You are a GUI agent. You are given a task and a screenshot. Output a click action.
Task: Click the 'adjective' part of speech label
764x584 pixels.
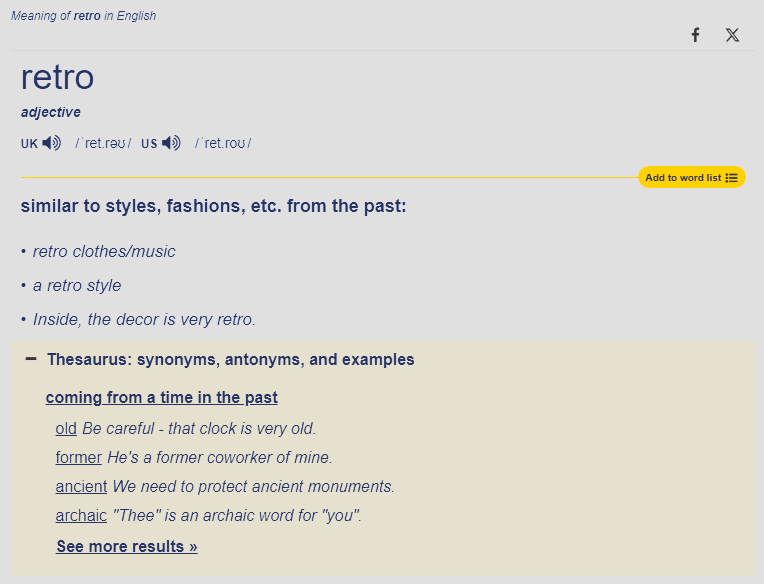tap(51, 112)
